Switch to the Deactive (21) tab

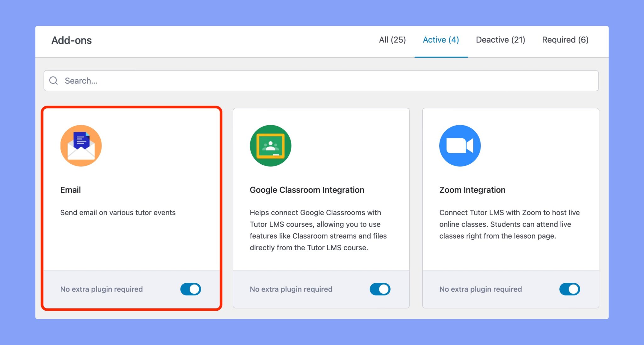click(500, 40)
